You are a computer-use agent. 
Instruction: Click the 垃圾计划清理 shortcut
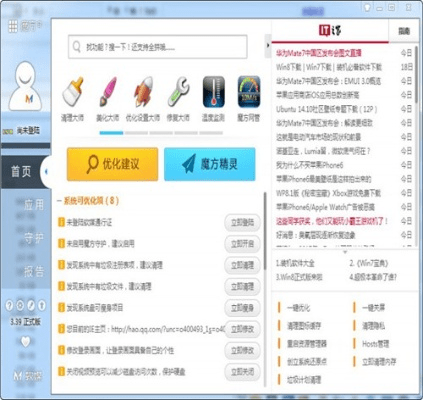pos(304,380)
